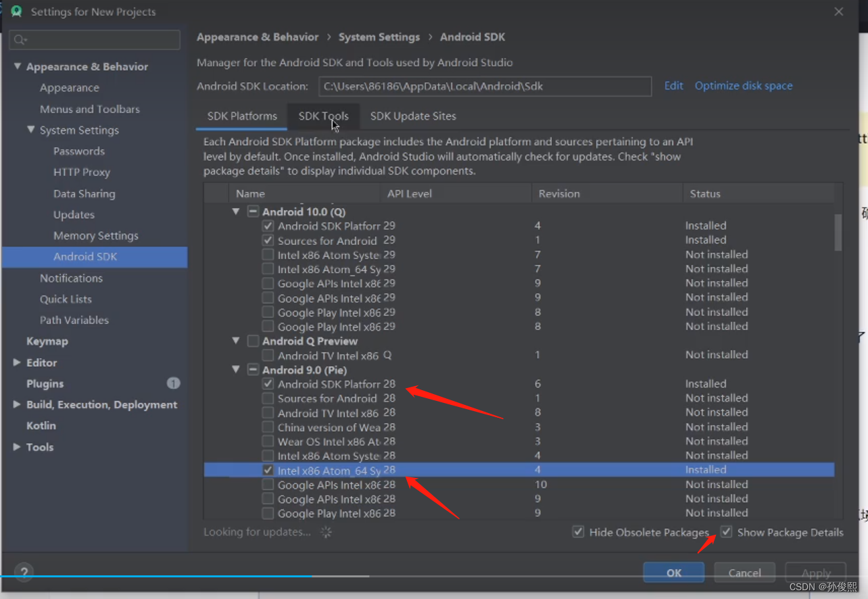
Task: Sort by the API Level column header
Action: (x=456, y=193)
